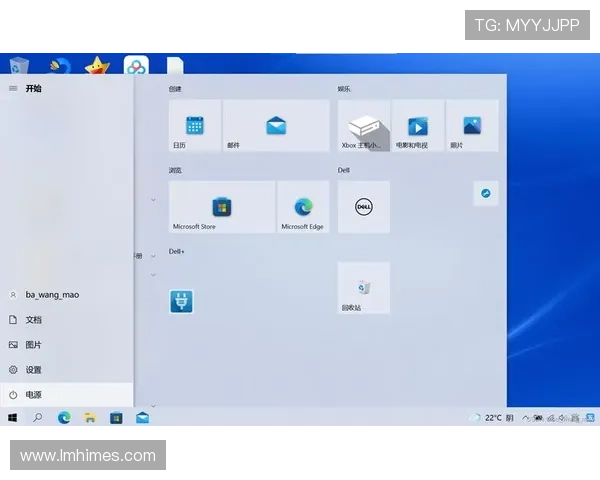Screen dimensions: 600x480
Task: Select the Baidu Netdisk desktop icon
Action: (x=136, y=65)
